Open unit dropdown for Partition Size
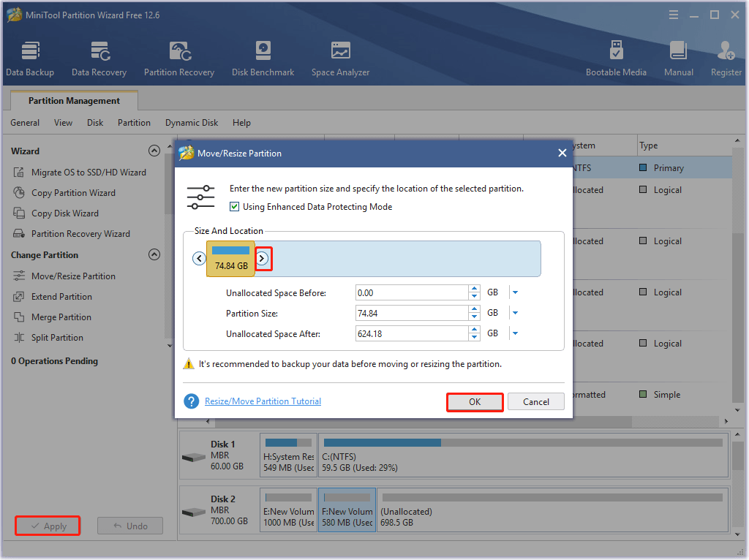Viewport: 749px width, 560px height. point(516,313)
